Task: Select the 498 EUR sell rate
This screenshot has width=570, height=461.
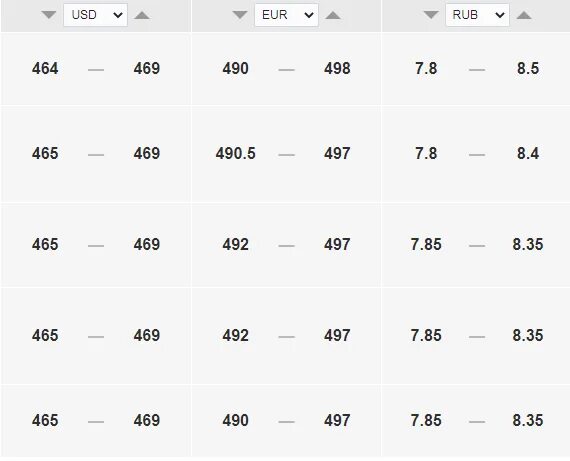Action: (x=337, y=68)
